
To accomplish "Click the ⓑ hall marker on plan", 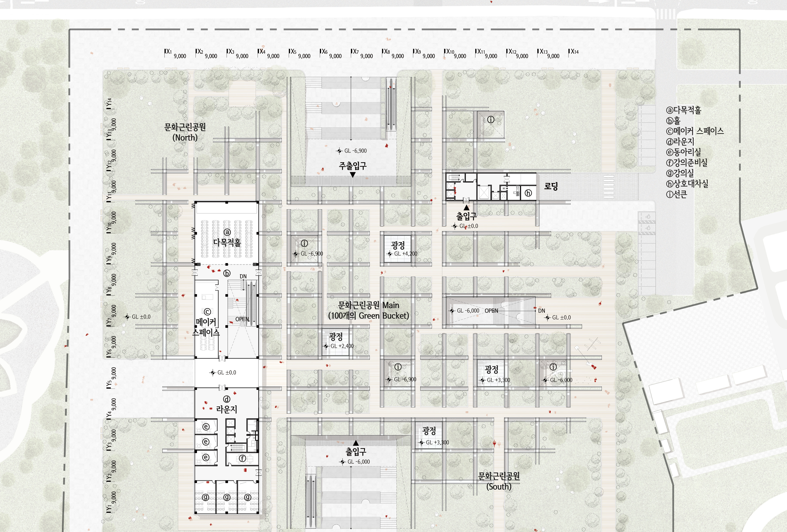I will tap(227, 273).
